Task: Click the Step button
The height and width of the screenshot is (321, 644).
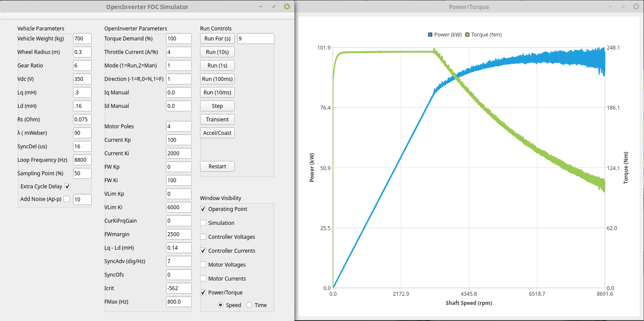Action: [217, 106]
